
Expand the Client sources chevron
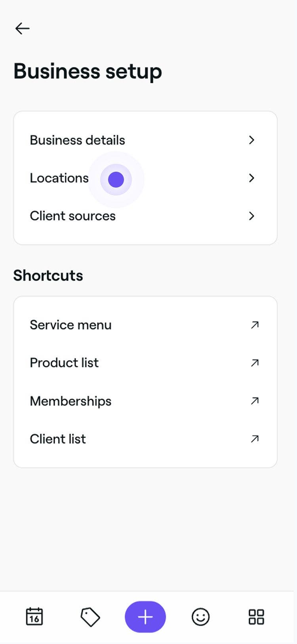coord(251,216)
